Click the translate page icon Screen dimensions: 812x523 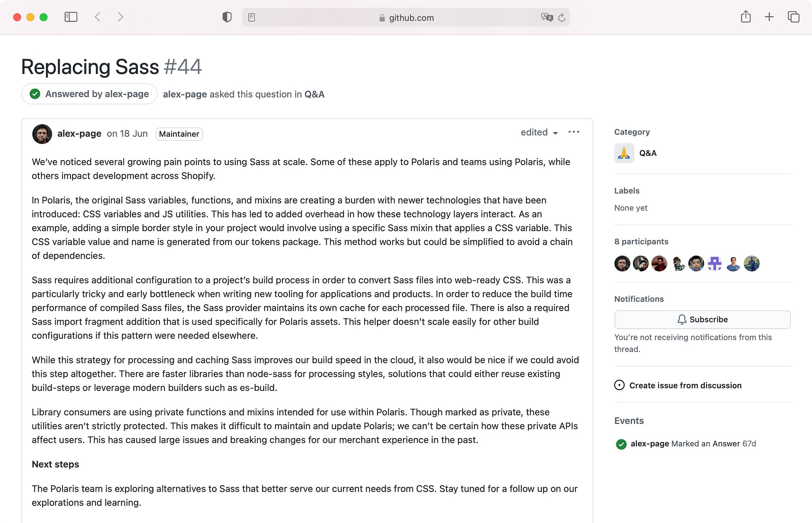pos(546,17)
